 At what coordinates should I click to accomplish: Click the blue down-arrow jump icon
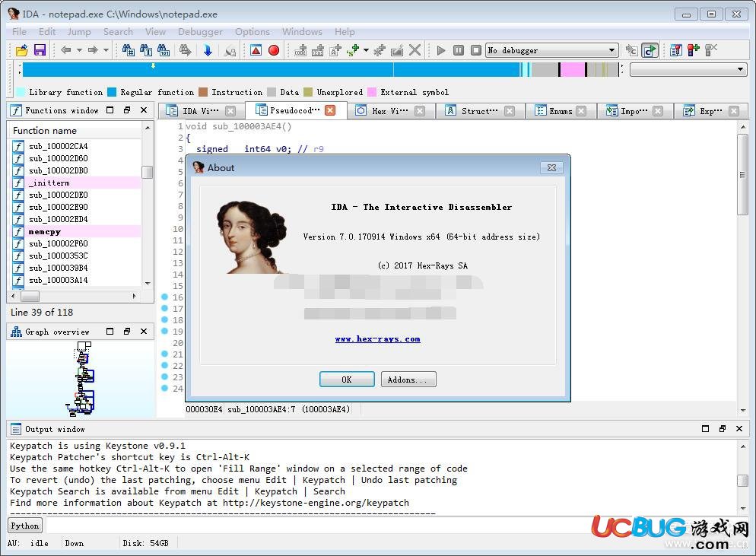(x=208, y=50)
